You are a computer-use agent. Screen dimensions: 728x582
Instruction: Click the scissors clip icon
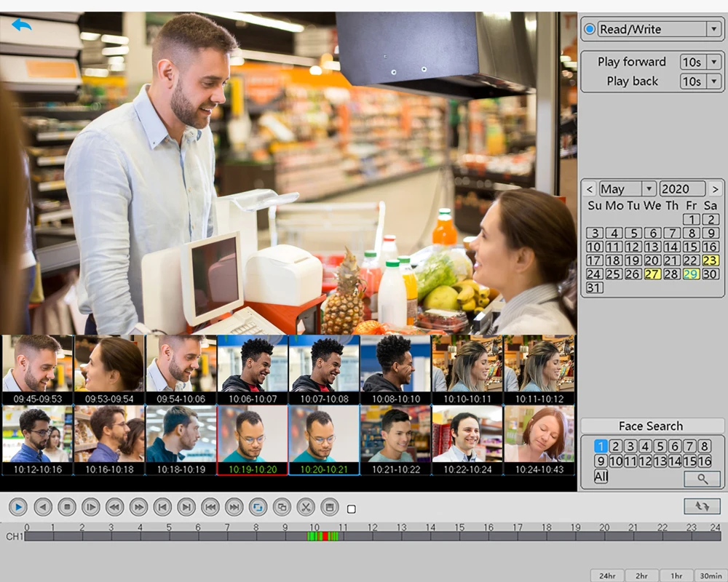click(306, 507)
